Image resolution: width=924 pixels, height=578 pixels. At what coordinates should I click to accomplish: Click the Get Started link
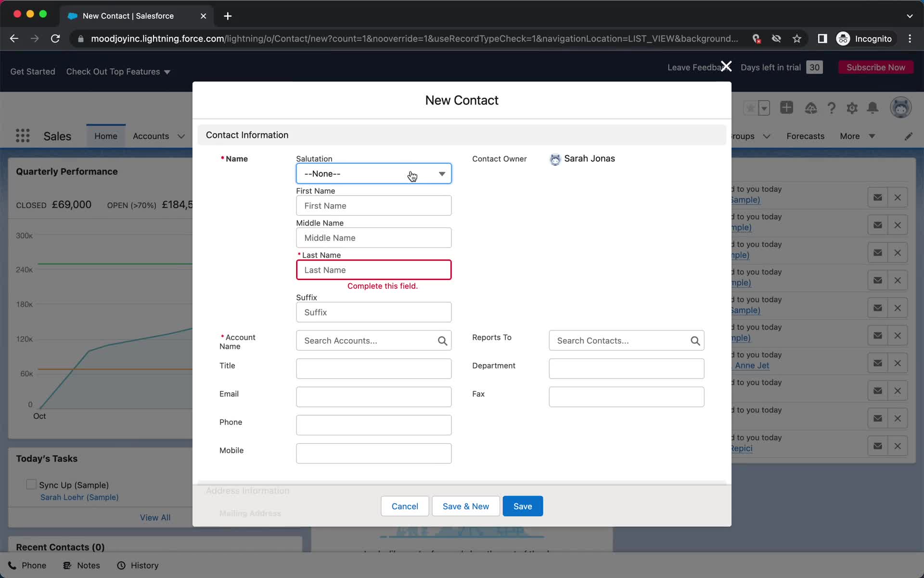[x=33, y=71]
